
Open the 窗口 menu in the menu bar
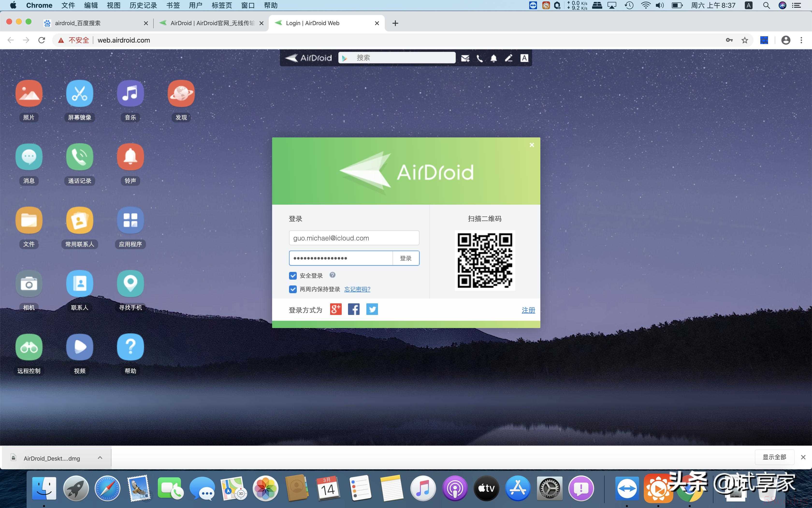(248, 5)
